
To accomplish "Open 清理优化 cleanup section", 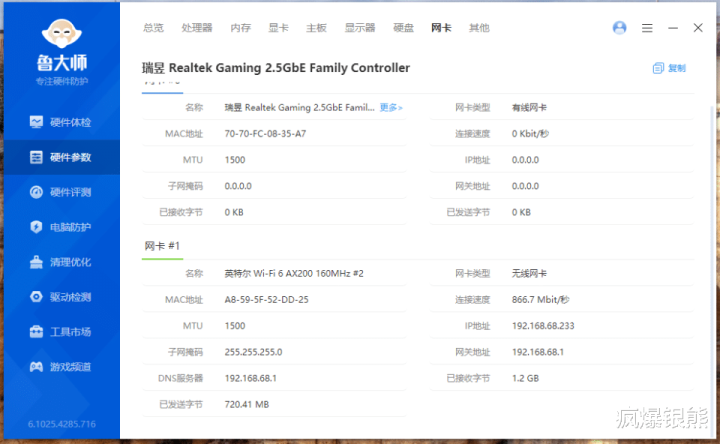I will [x=61, y=262].
